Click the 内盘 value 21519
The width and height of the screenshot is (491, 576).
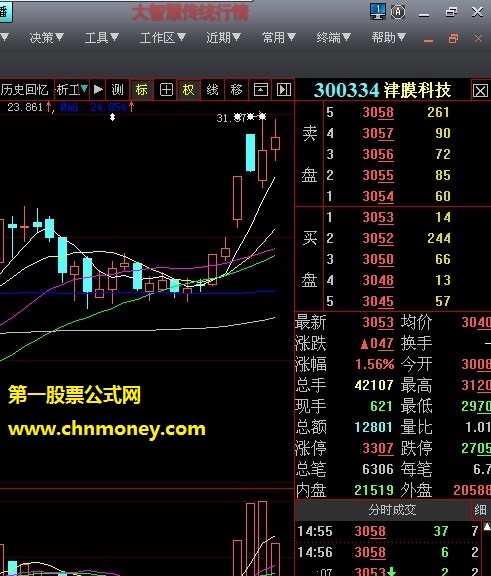pos(374,490)
